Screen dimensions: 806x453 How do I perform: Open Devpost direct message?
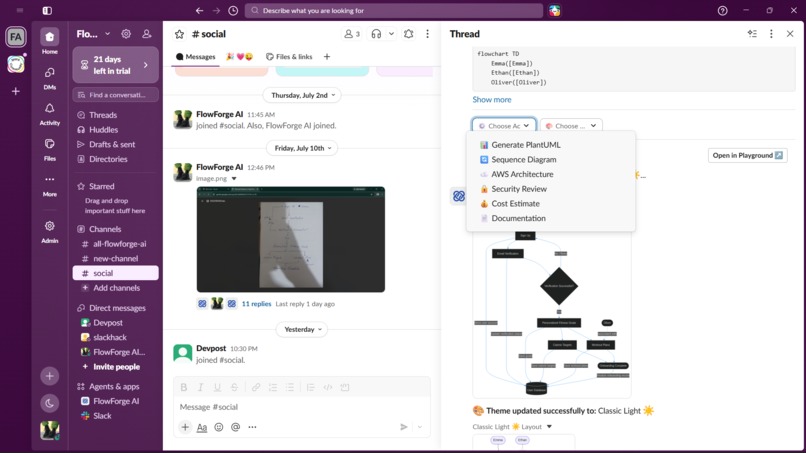click(x=116, y=323)
